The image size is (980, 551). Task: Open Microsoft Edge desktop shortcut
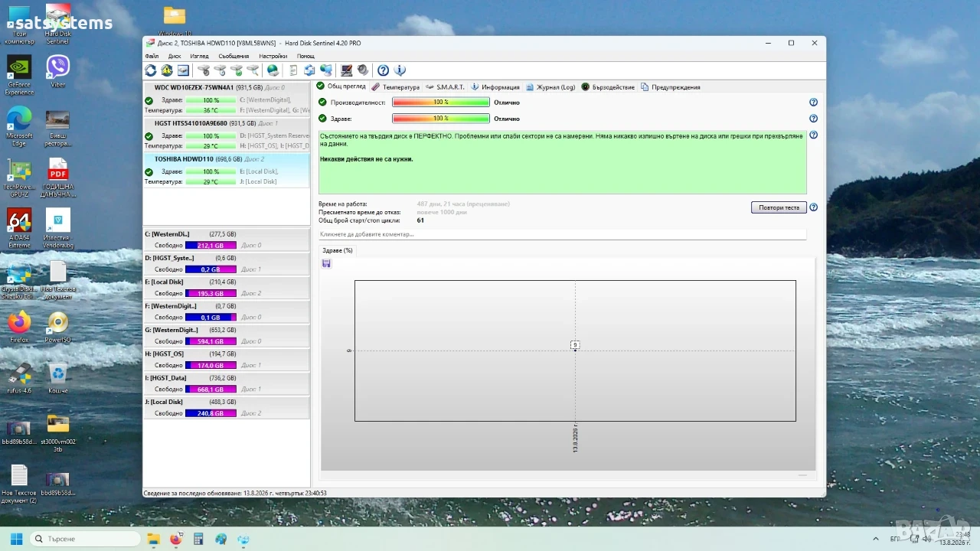click(19, 126)
